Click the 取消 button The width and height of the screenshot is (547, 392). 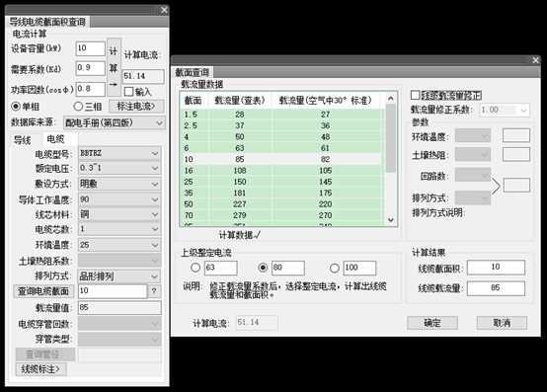click(x=502, y=323)
